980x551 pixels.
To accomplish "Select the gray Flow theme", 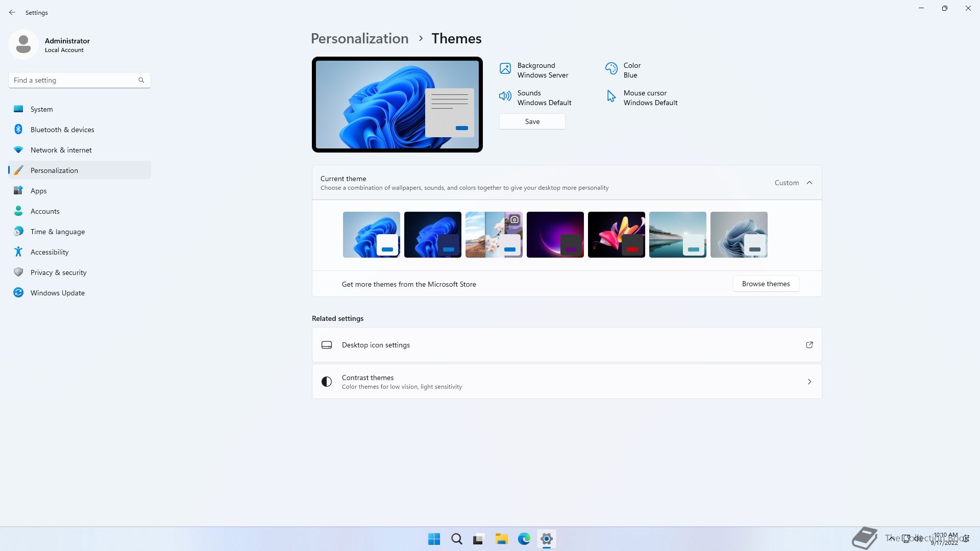I will click(739, 235).
